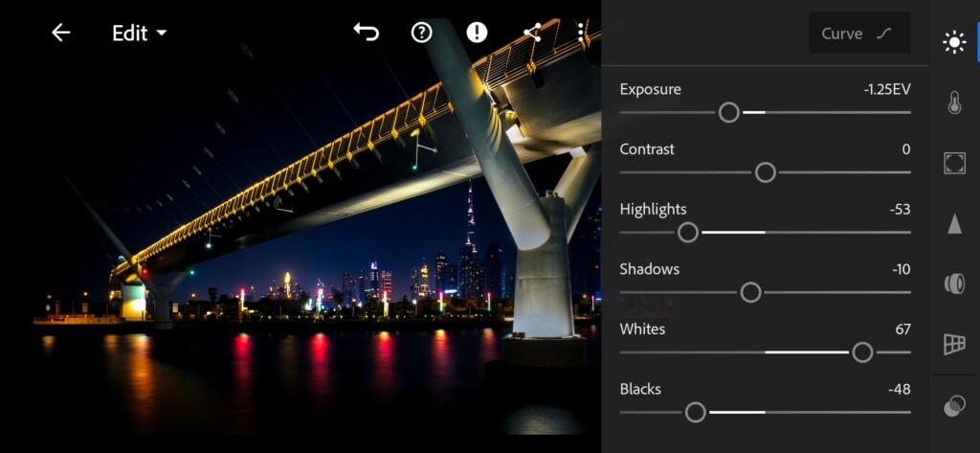Click the Highlights slider handle
The width and height of the screenshot is (980, 453).
pos(687,233)
